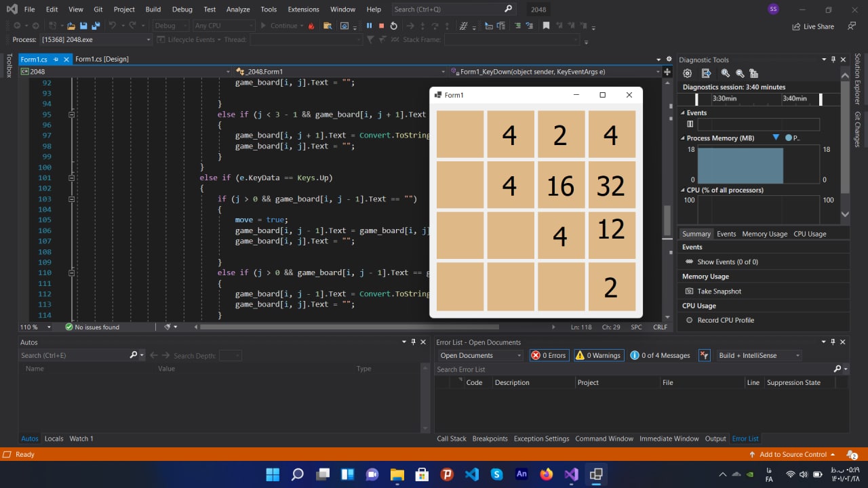This screenshot has width=868, height=488.
Task: Collapse the CPU graph section
Action: (683, 190)
